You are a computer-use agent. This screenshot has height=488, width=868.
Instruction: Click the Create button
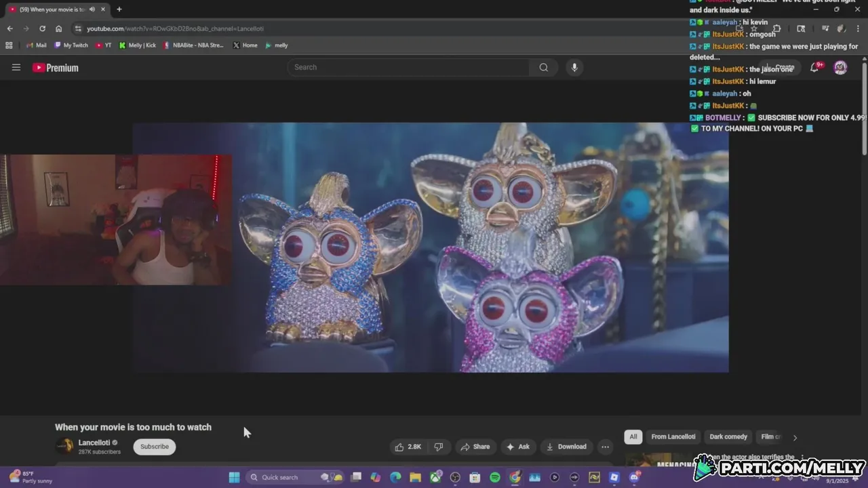click(x=779, y=67)
